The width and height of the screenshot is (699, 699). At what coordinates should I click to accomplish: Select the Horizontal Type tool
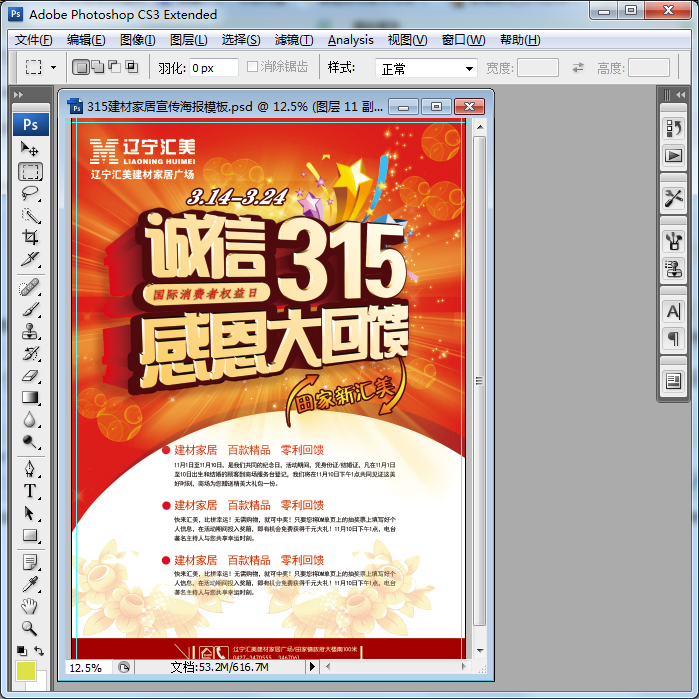pos(30,491)
